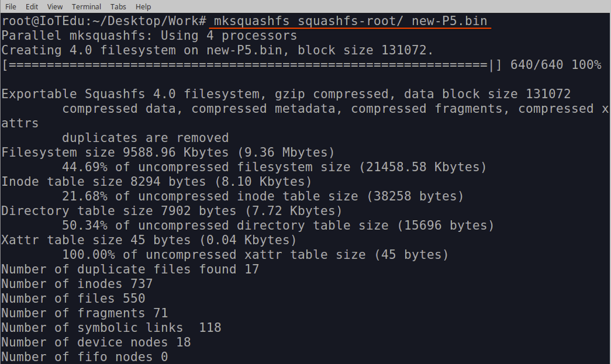
Task: Click the "Creating 4.0 filesystem" output line
Action: [x=217, y=50]
